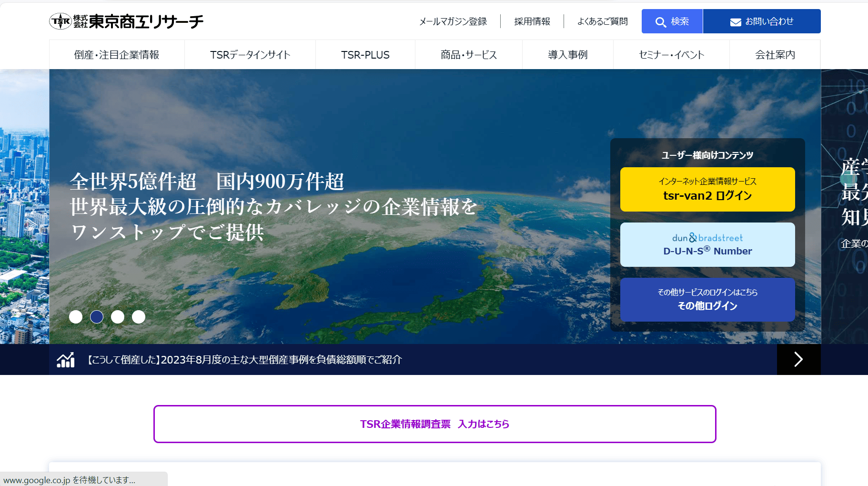Screen dimensions: 868x486
Task: Open よくあるご質問 link
Action: 603,21
